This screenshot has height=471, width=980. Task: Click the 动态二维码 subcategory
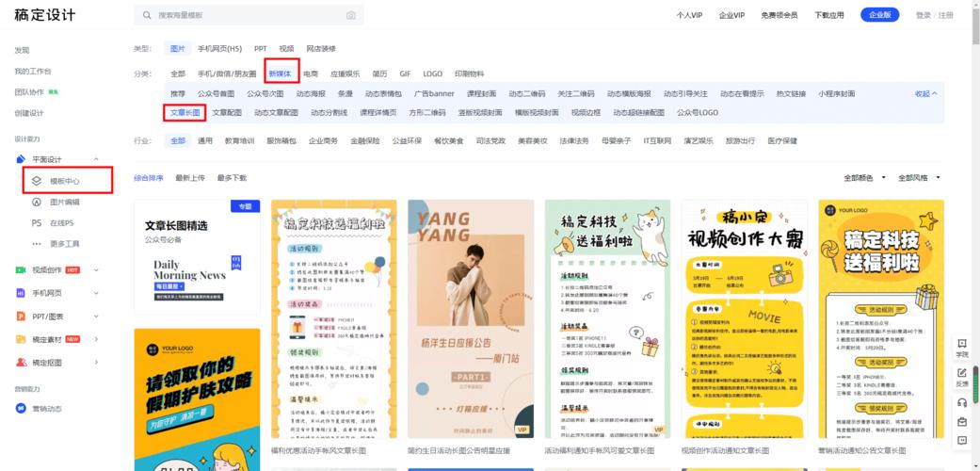pyautogui.click(x=527, y=94)
